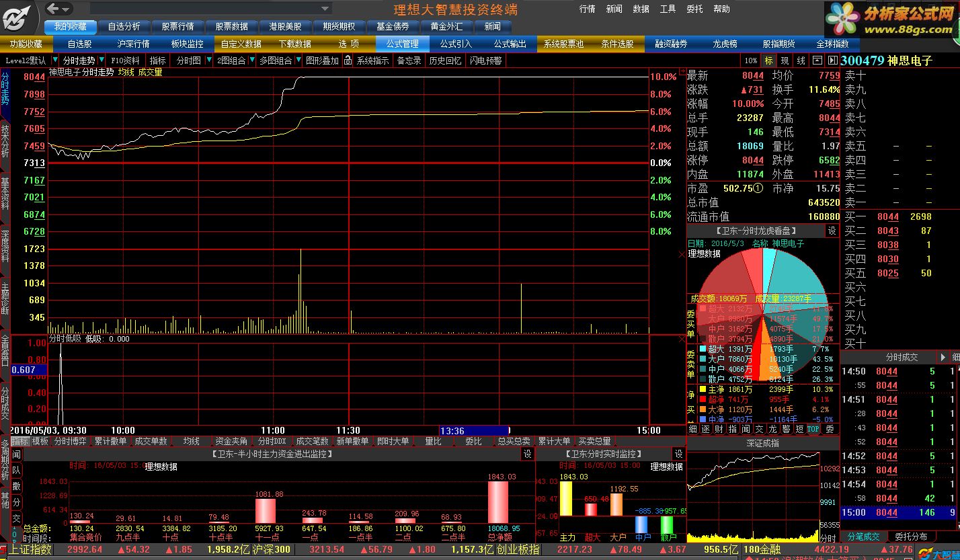Image resolution: width=960 pixels, height=560 pixels.
Task: Open the top address bar dropdown
Action: coord(325,9)
